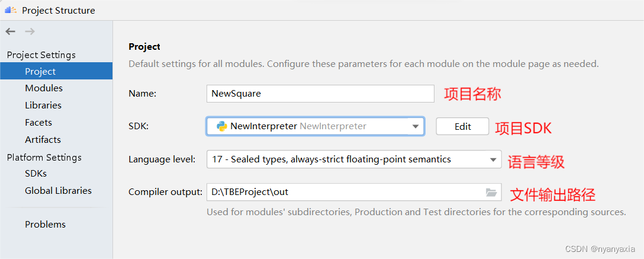The width and height of the screenshot is (644, 259).
Task: Select the Facets item
Action: point(38,122)
